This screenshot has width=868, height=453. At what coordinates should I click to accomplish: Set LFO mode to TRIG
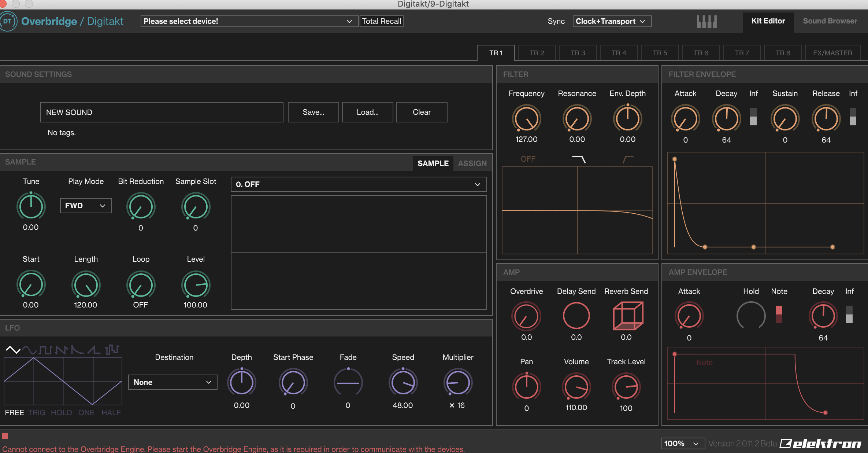(x=37, y=413)
